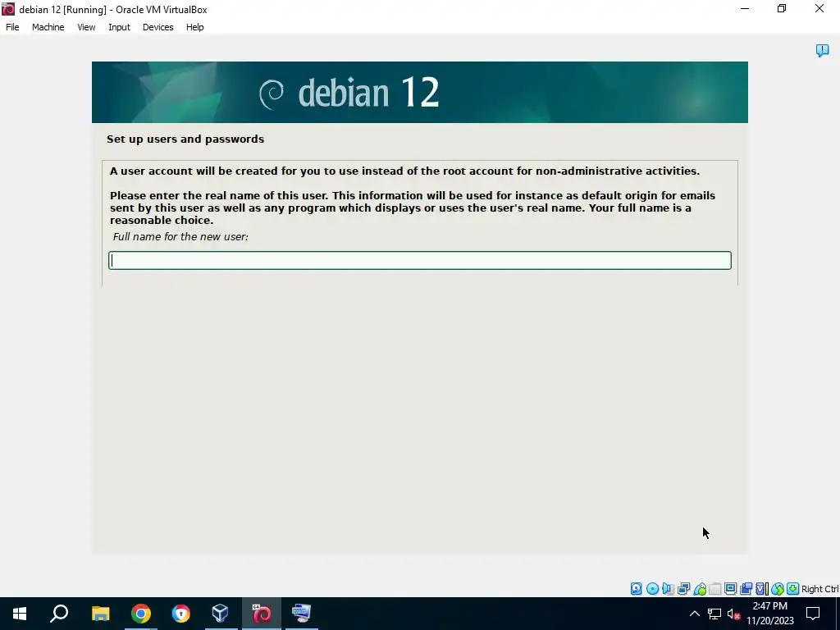Click the audio speaker status bar icon
Screen dimensions: 840x630
[x=668, y=589]
